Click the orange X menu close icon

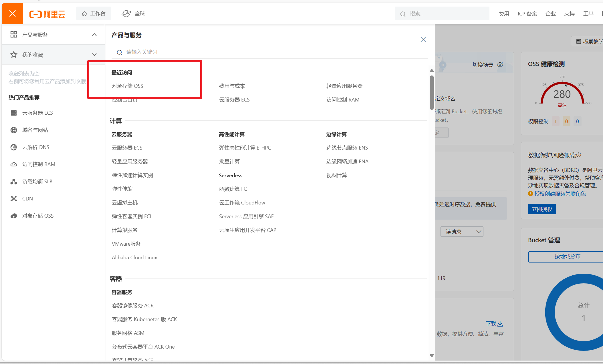(12, 13)
